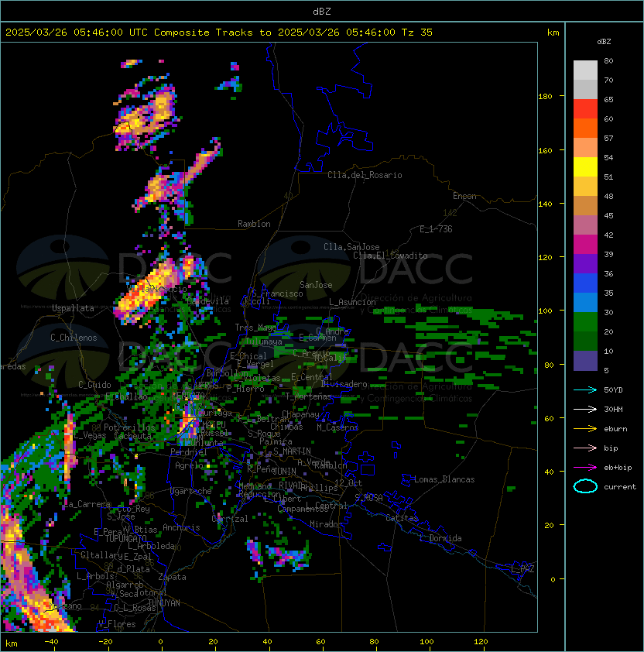Click the '50YD' legend label

[613, 390]
